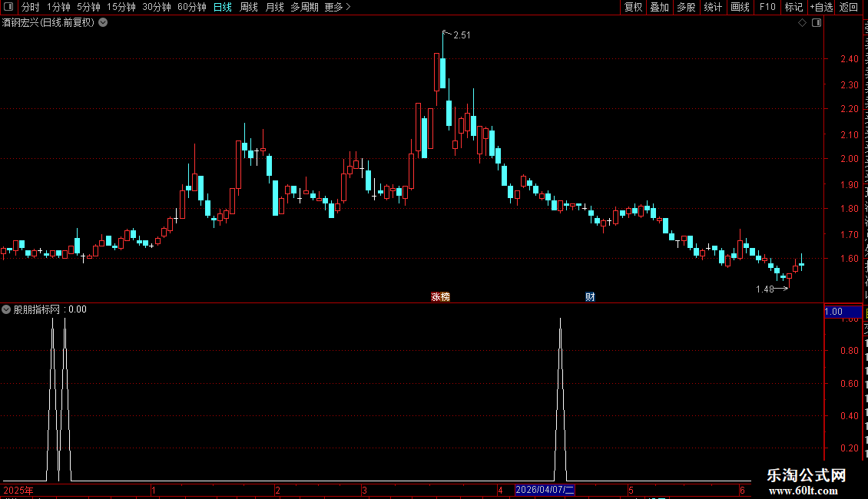Open dropdown beside 酒钢宏兴 chart title
This screenshot has width=868, height=499.
click(103, 23)
